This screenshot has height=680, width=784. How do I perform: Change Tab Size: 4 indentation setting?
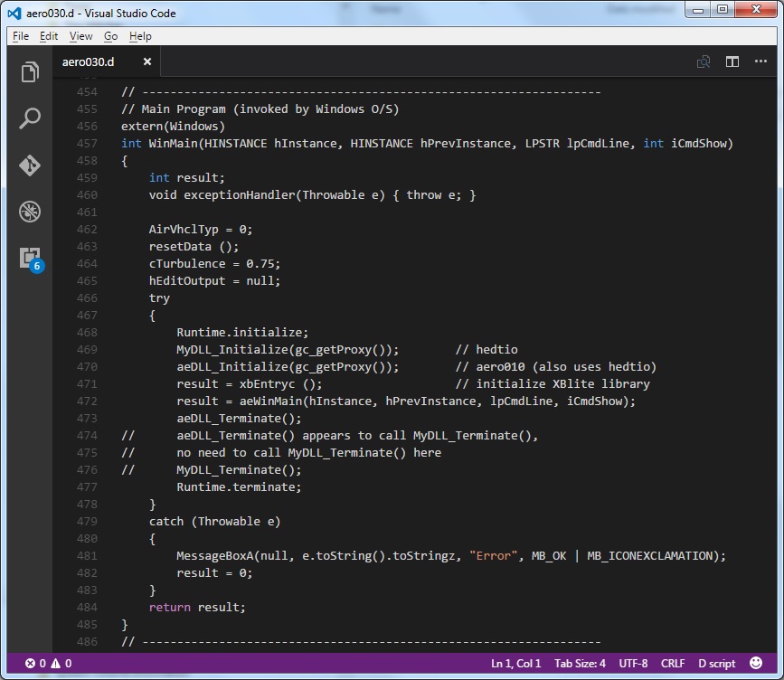(x=580, y=663)
